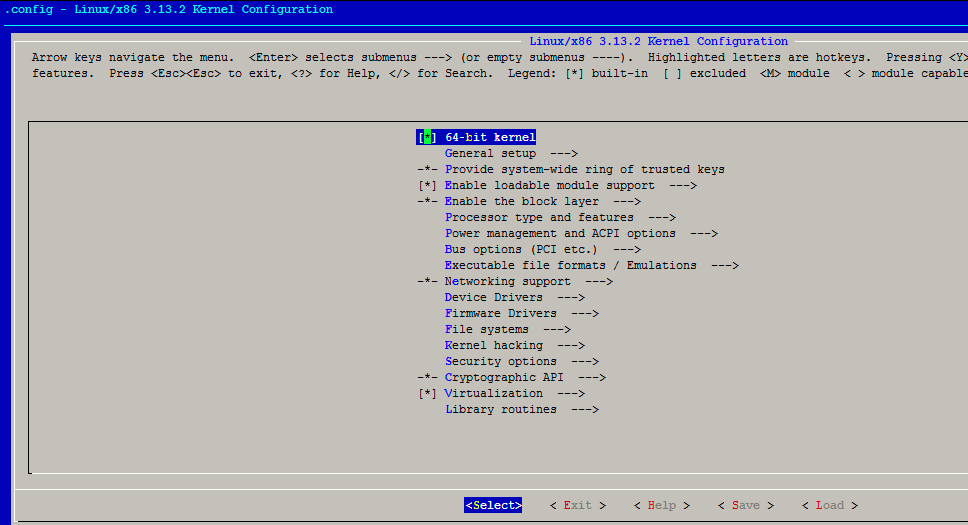Click the Linux/x86 3.13.2 Kernel Configuration dialog title
The height and width of the screenshot is (525, 968).
(659, 41)
